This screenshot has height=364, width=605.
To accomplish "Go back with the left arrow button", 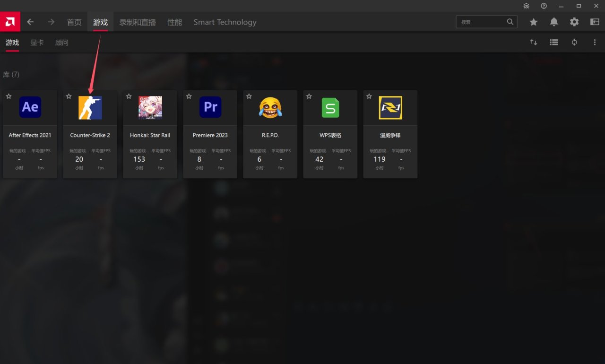I will click(30, 22).
